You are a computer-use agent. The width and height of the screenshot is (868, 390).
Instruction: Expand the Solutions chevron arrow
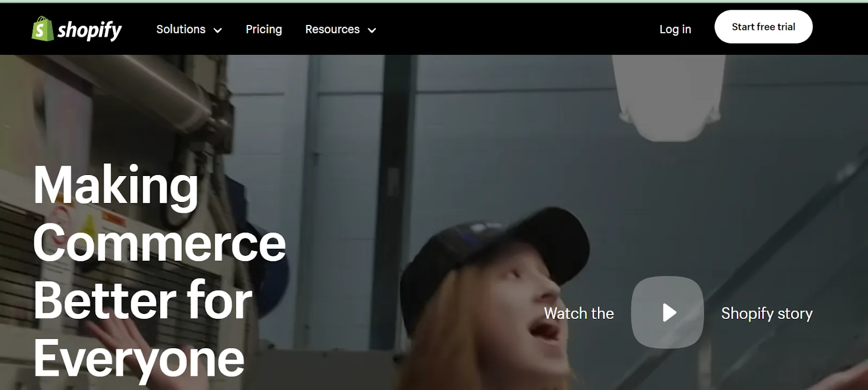pyautogui.click(x=218, y=30)
